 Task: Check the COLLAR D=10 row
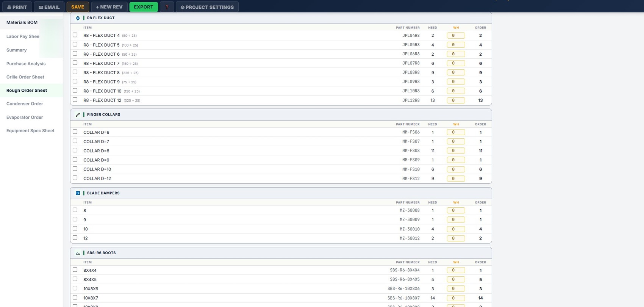click(75, 169)
